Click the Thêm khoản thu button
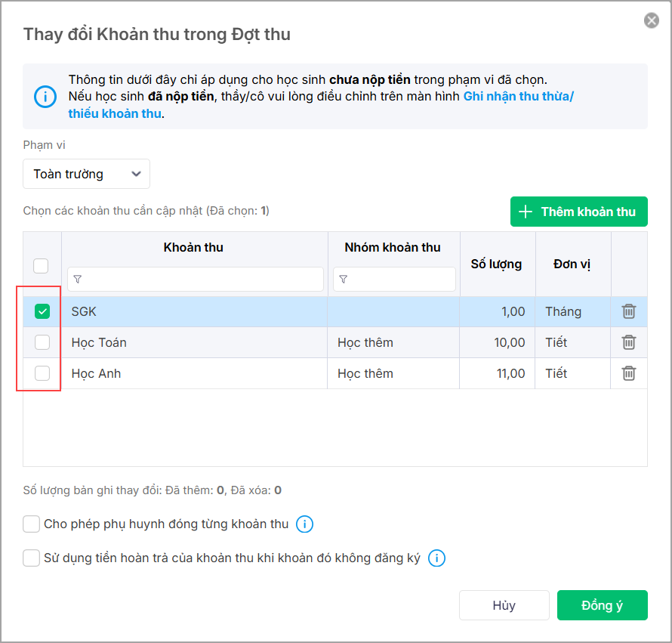Image resolution: width=672 pixels, height=643 pixels. coord(578,212)
